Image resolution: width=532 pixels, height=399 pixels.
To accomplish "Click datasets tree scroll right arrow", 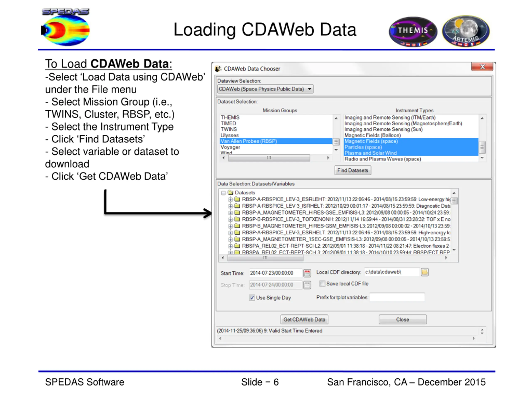I will (x=446, y=258).
